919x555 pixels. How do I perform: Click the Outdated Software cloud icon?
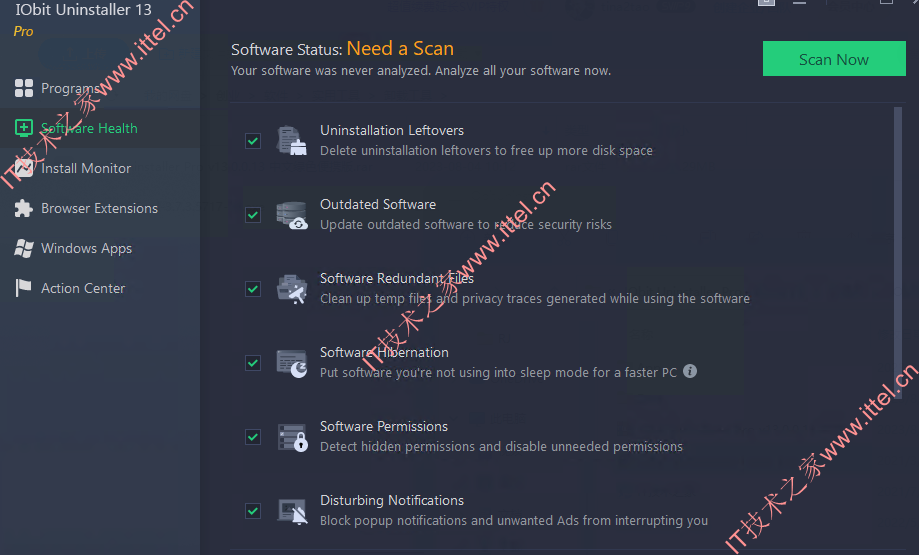point(292,215)
